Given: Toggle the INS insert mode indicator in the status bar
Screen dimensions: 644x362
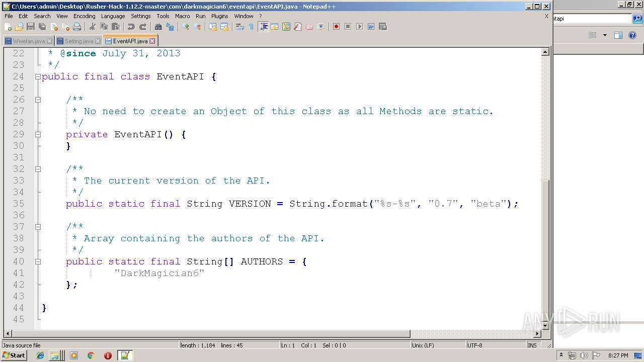Looking at the screenshot, I should click(532, 345).
